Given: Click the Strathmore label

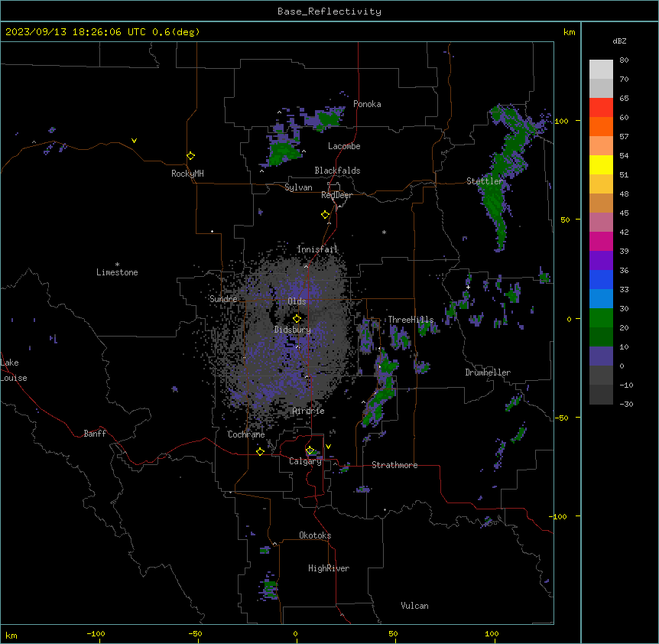Looking at the screenshot, I should point(394,465).
